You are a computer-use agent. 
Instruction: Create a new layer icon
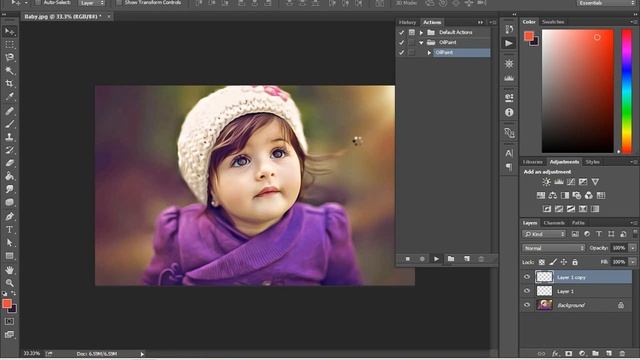pyautogui.click(x=609, y=353)
